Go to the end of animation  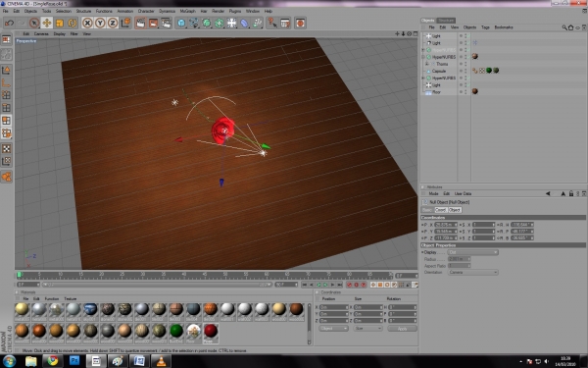(x=339, y=285)
